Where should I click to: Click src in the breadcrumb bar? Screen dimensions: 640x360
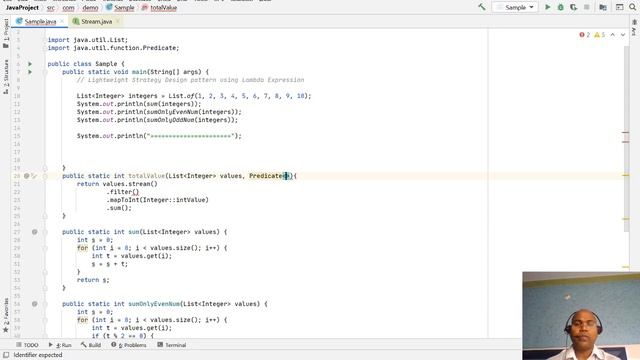(51, 8)
